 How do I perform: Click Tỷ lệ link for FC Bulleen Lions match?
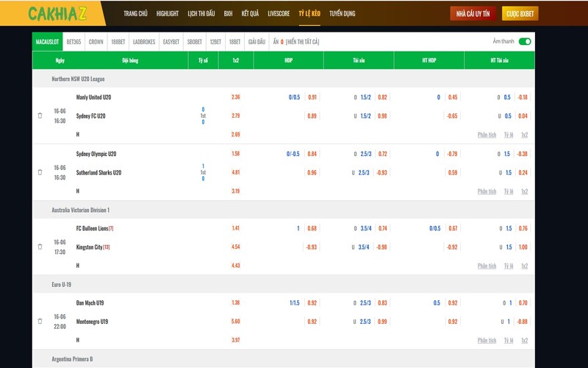509,266
